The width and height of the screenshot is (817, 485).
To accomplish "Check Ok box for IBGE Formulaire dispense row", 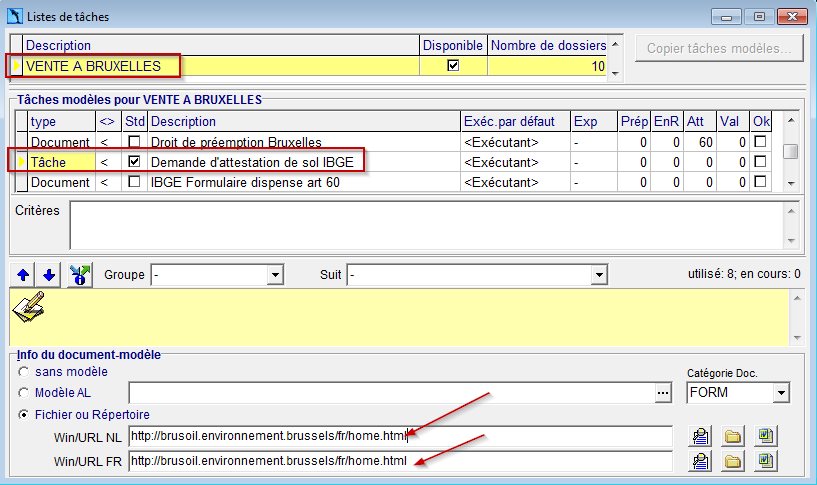I will click(760, 182).
